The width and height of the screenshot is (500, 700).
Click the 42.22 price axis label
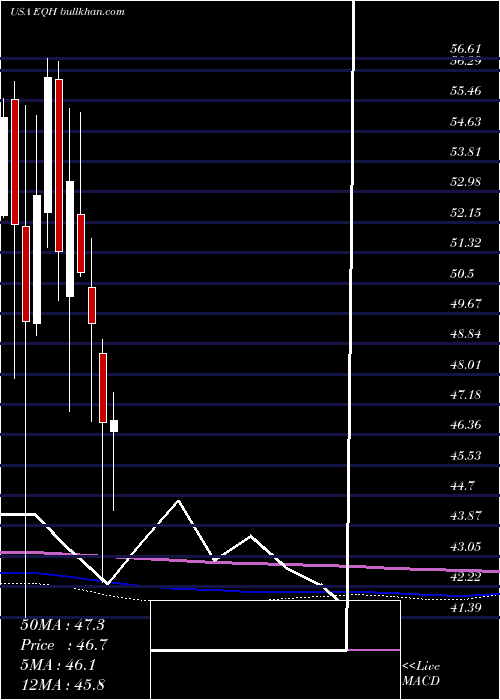tap(466, 577)
